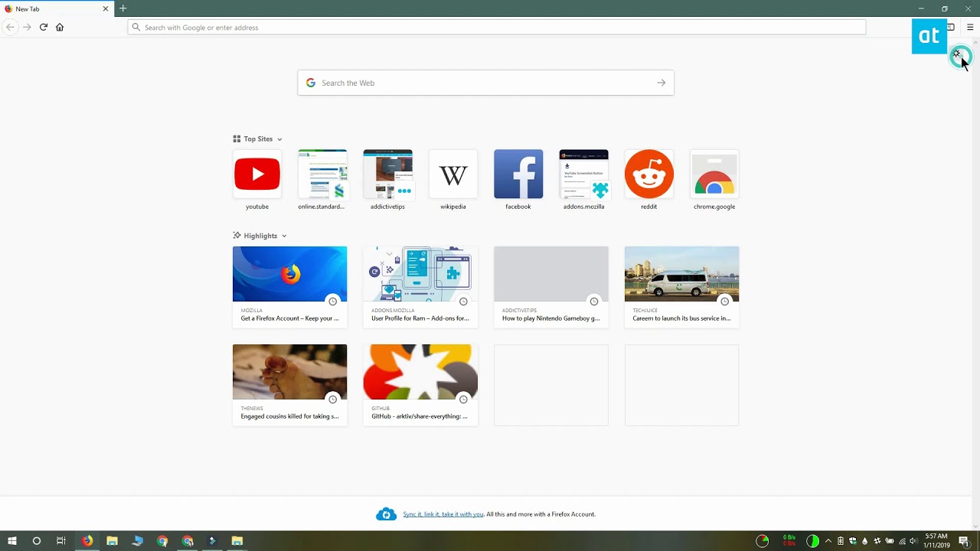Image resolution: width=980 pixels, height=551 pixels.
Task: Go back one page
Action: pos(10,27)
